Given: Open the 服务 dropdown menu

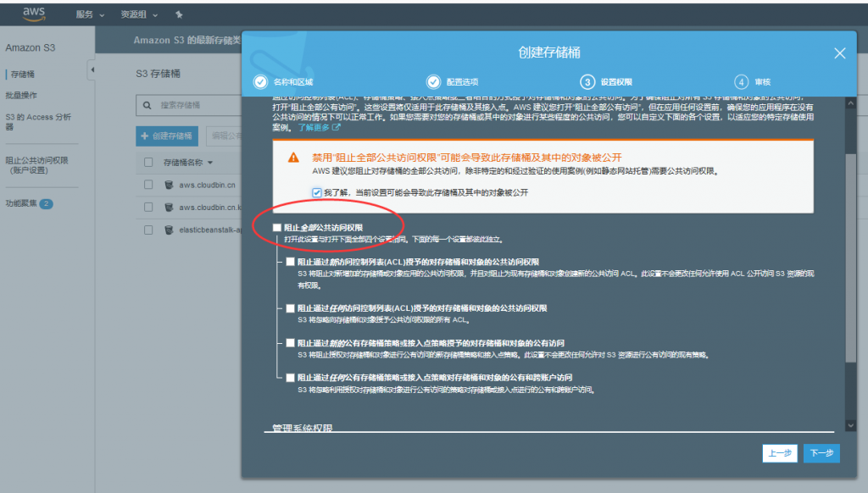Looking at the screenshot, I should pyautogui.click(x=90, y=15).
